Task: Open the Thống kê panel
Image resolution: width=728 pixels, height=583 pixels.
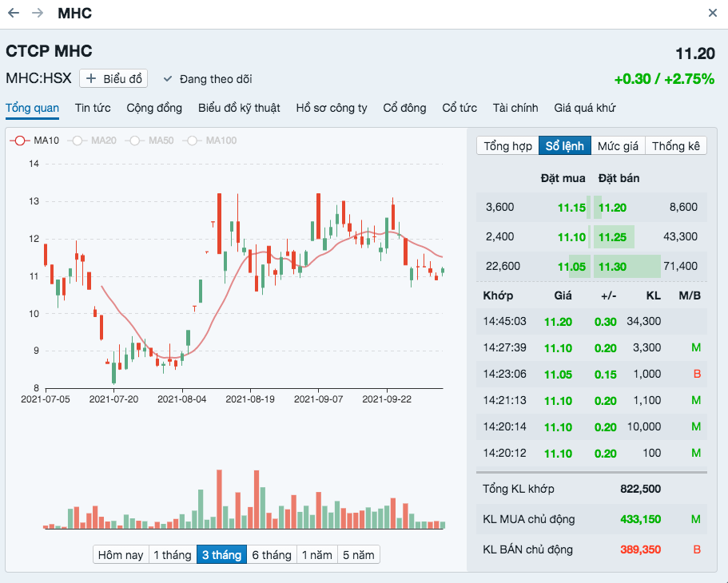Action: coord(675,146)
